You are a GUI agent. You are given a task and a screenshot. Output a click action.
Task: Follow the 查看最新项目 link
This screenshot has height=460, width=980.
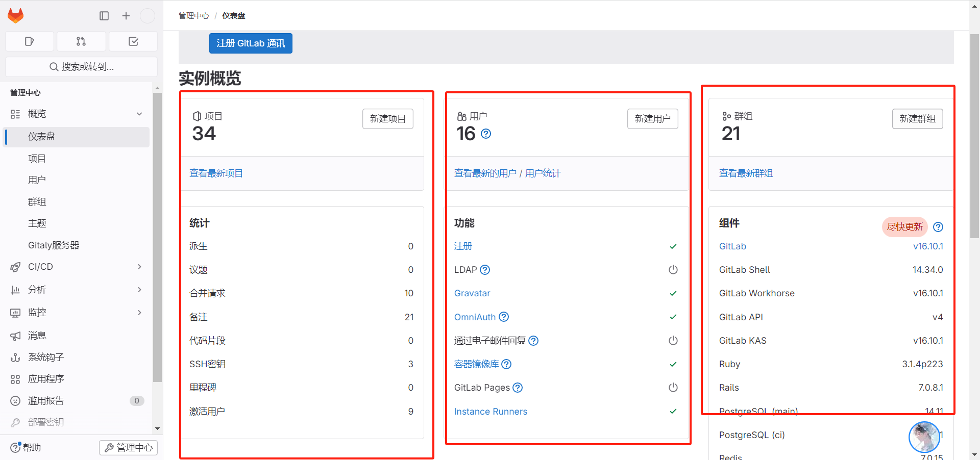(x=216, y=173)
